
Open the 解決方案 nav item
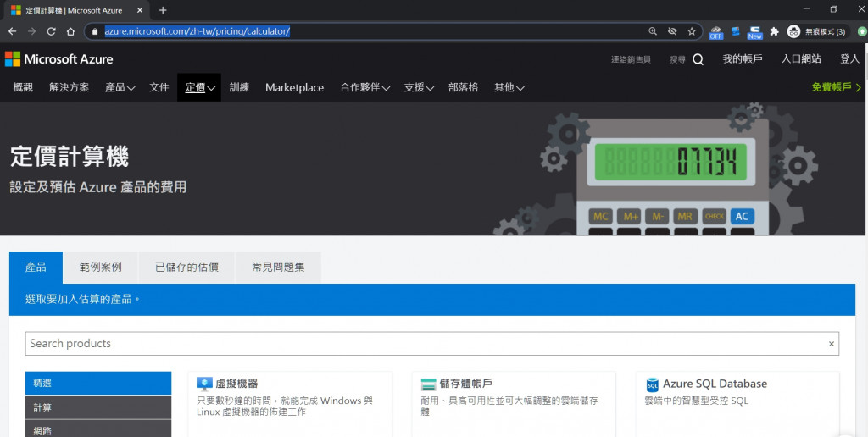[70, 87]
